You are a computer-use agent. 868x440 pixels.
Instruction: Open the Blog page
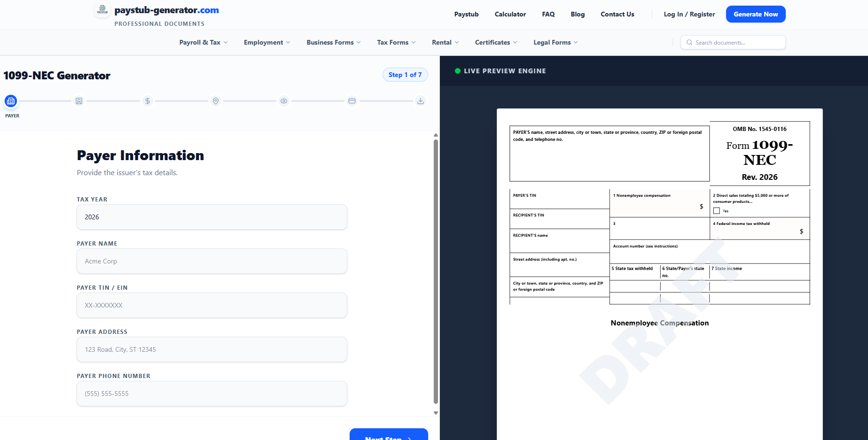point(578,14)
